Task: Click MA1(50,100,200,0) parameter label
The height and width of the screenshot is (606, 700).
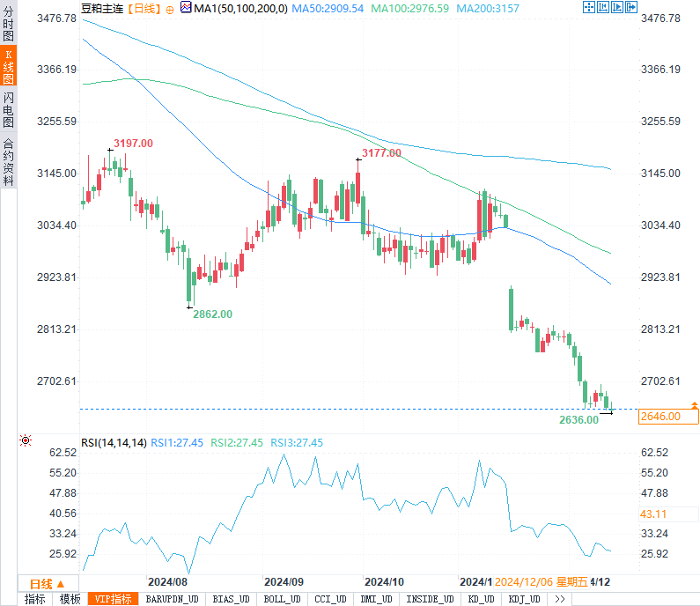Action: [240, 9]
